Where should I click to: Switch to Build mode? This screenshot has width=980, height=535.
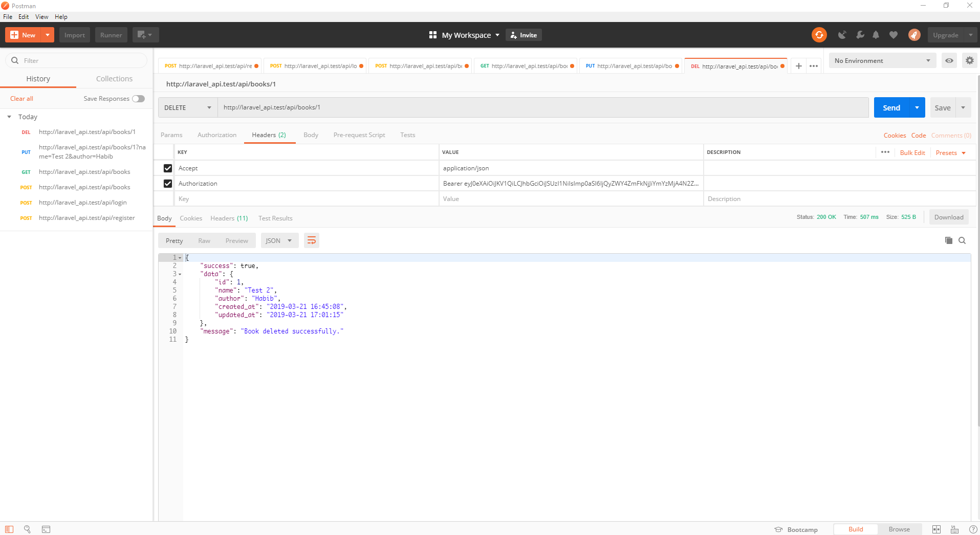pyautogui.click(x=856, y=529)
